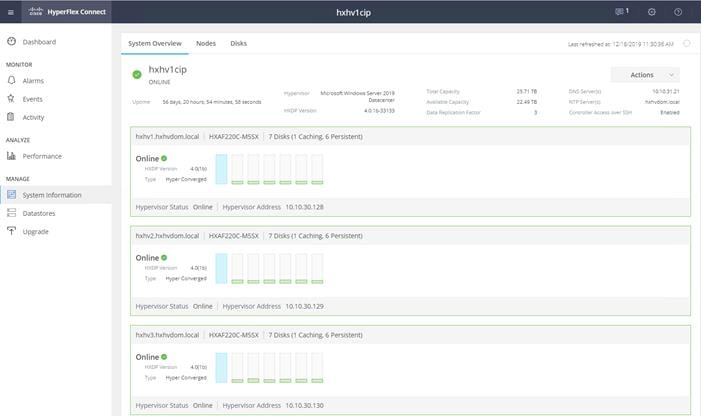Open Performance under Analyze
Image resolution: width=701 pixels, height=416 pixels.
coord(42,156)
